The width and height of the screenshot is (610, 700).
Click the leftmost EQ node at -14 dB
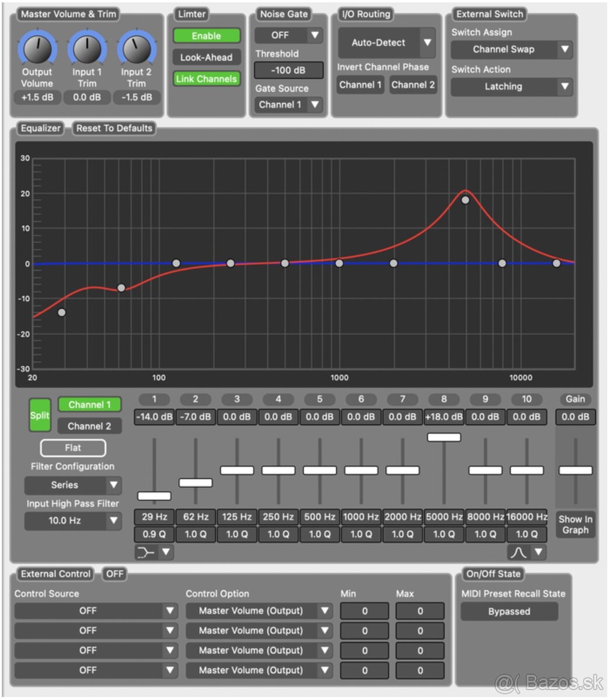[61, 311]
